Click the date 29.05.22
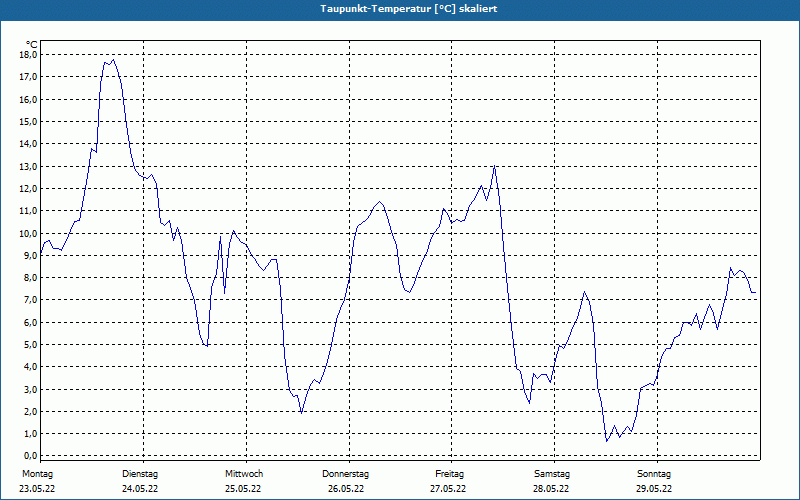The image size is (800, 500). [654, 489]
